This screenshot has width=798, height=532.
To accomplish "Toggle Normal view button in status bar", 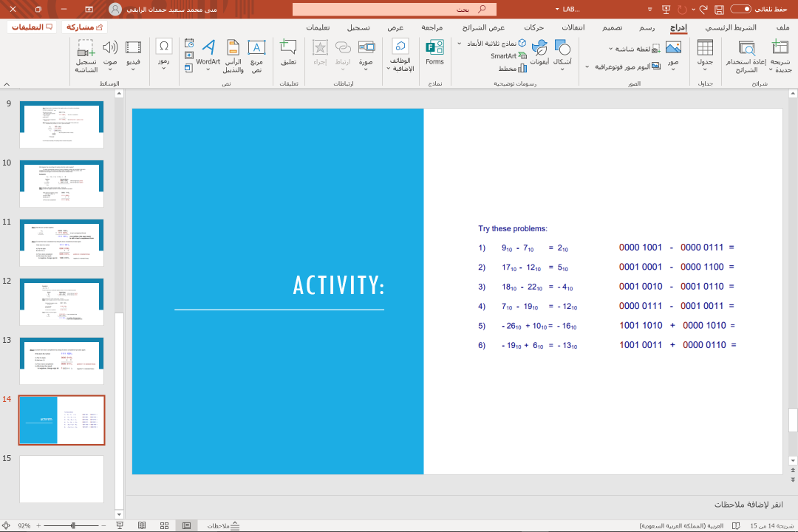I will coord(187,525).
